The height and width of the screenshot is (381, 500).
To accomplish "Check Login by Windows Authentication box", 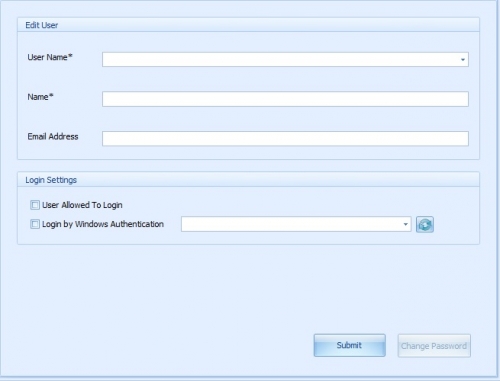I will click(35, 224).
